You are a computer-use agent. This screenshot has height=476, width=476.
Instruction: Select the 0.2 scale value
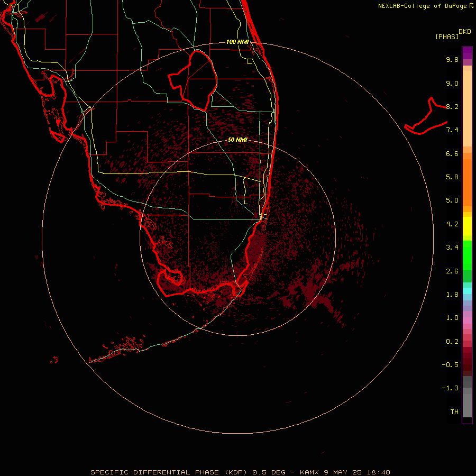pyautogui.click(x=452, y=342)
